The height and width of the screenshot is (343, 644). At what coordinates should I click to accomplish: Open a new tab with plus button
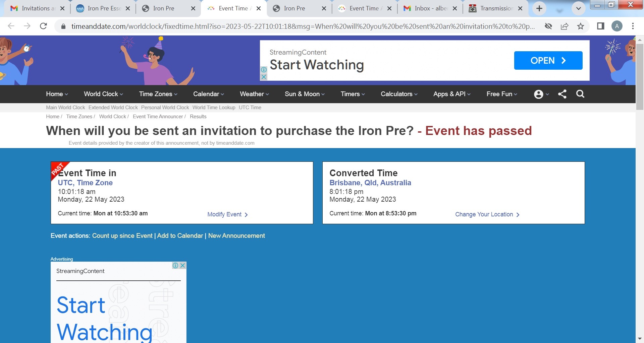(x=539, y=9)
